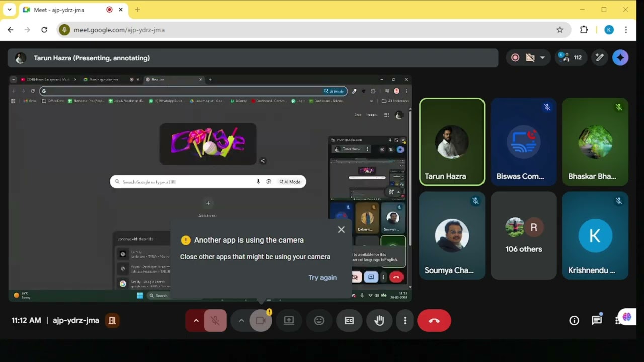Open Gemini sparkle button in Meet
Viewport: 644px width, 362px height.
(620, 58)
